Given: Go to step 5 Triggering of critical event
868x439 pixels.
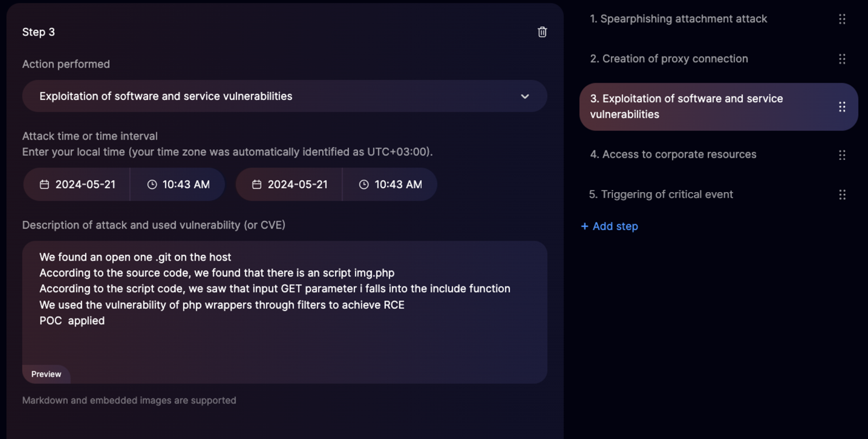Looking at the screenshot, I should click(661, 194).
